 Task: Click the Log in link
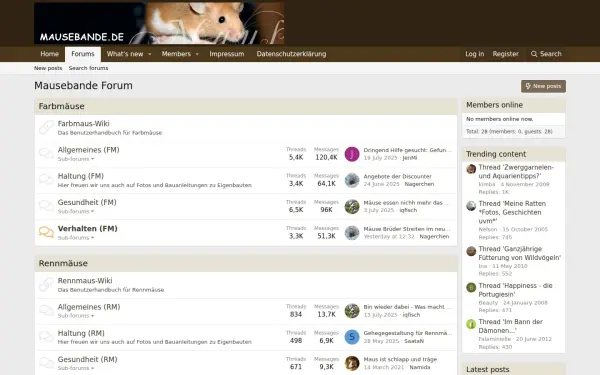tap(474, 54)
